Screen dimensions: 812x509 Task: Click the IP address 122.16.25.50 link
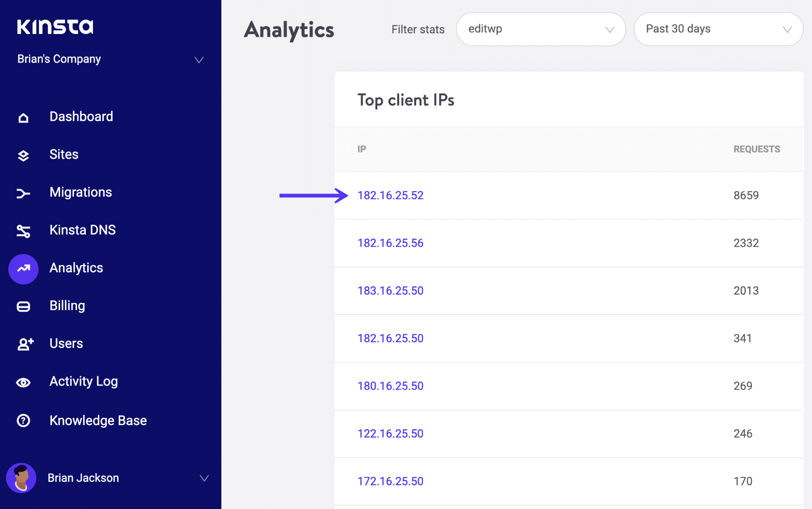tap(390, 433)
